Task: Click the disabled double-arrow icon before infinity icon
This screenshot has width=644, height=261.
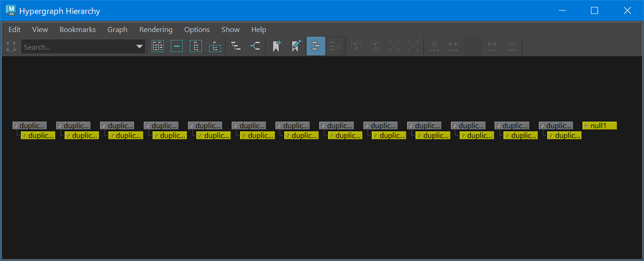Action: tap(492, 46)
